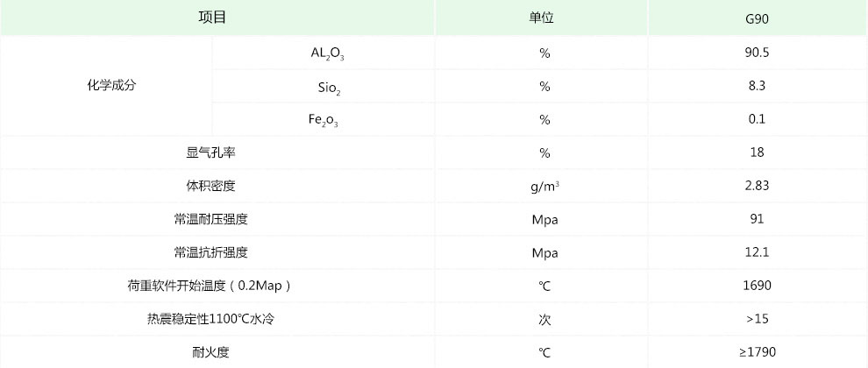Click the G90 column header
This screenshot has width=868, height=368.
coord(758,18)
